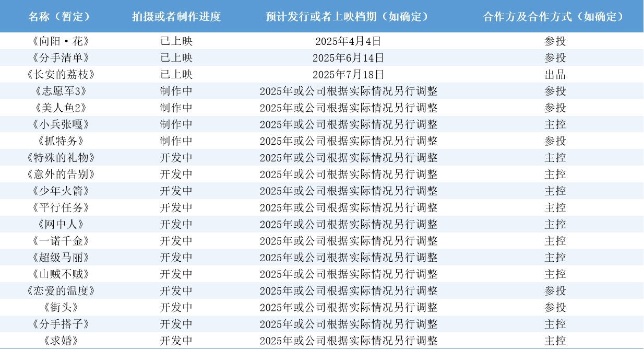The width and height of the screenshot is (644, 349).
Task: Select the cell 《网中人》
Action: tap(61, 224)
